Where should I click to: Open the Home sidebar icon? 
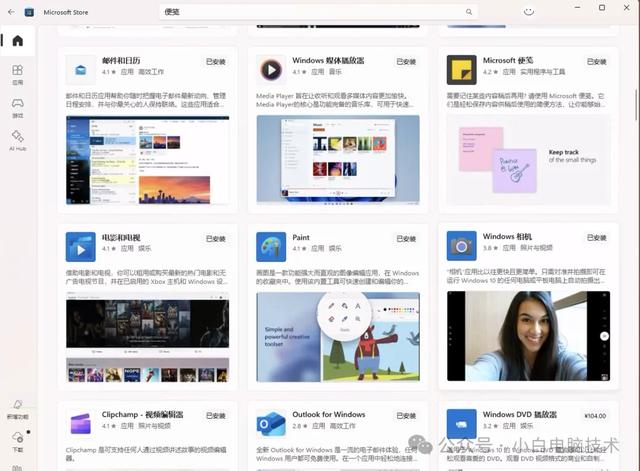click(18, 40)
